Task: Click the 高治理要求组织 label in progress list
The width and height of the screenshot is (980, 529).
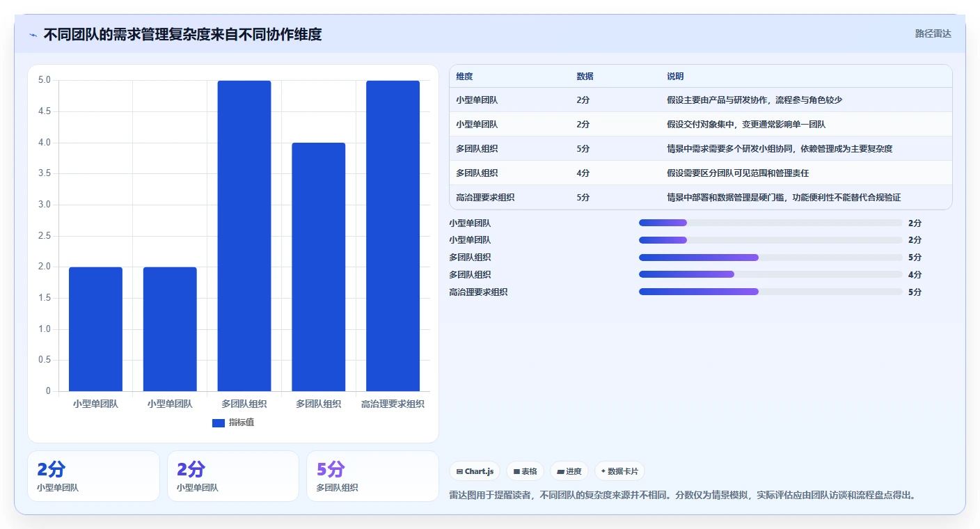Action: coord(478,292)
